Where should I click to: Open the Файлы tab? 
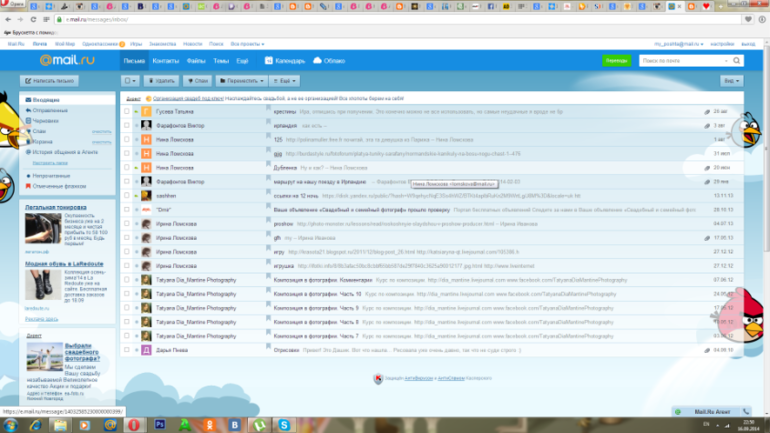(197, 61)
